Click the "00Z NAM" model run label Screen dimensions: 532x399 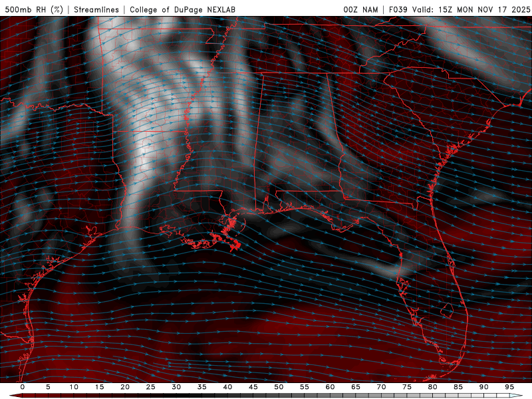tap(360, 9)
